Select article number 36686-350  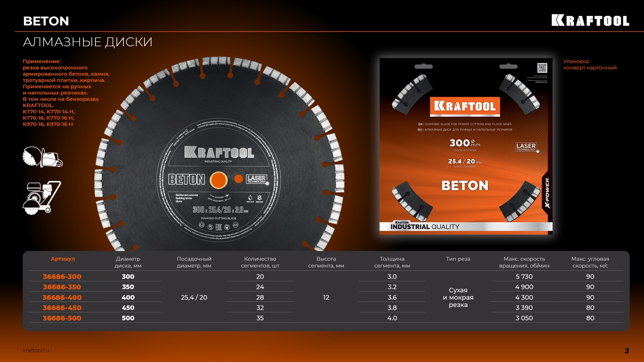(62, 287)
